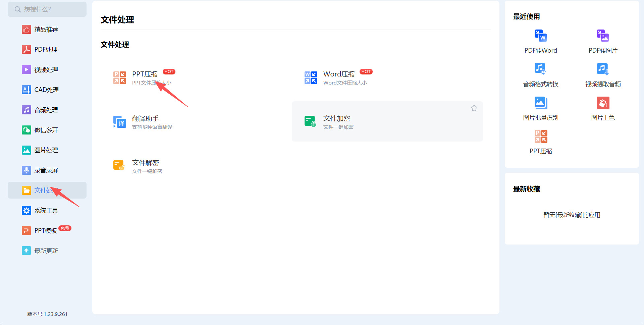Click the 文件解密 unlock icon

tap(119, 165)
